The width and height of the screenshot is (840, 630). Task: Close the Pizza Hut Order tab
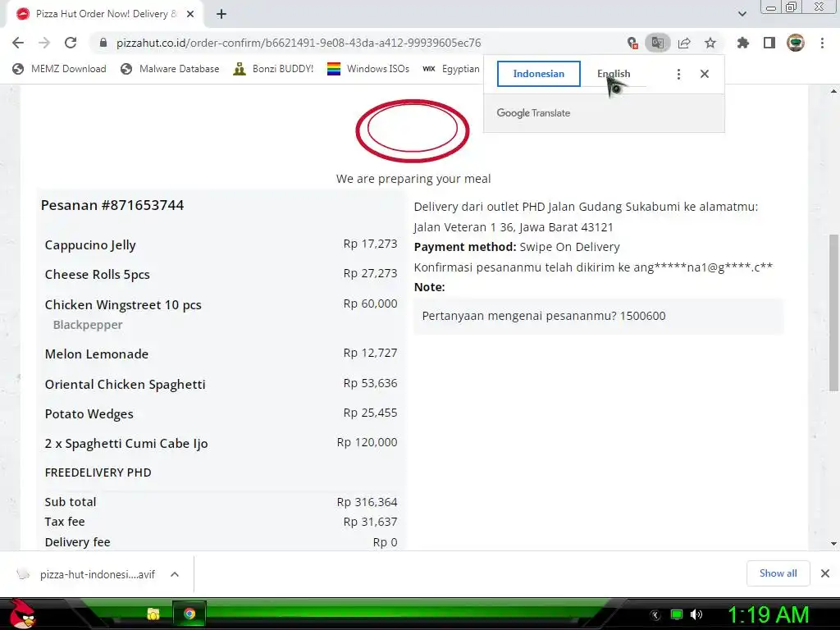click(x=190, y=14)
